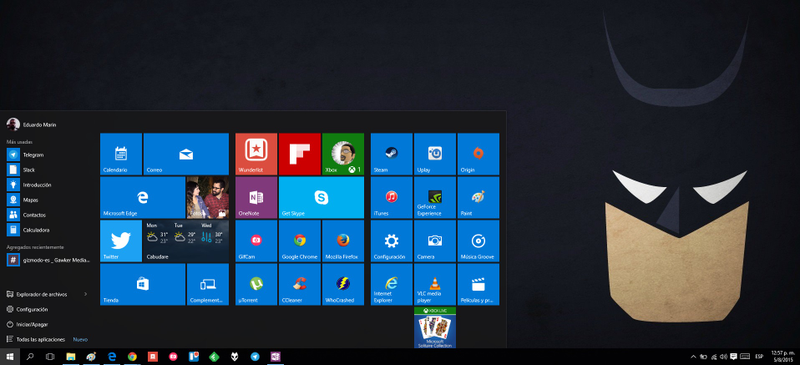Launch the OneNote tile

pos(256,198)
